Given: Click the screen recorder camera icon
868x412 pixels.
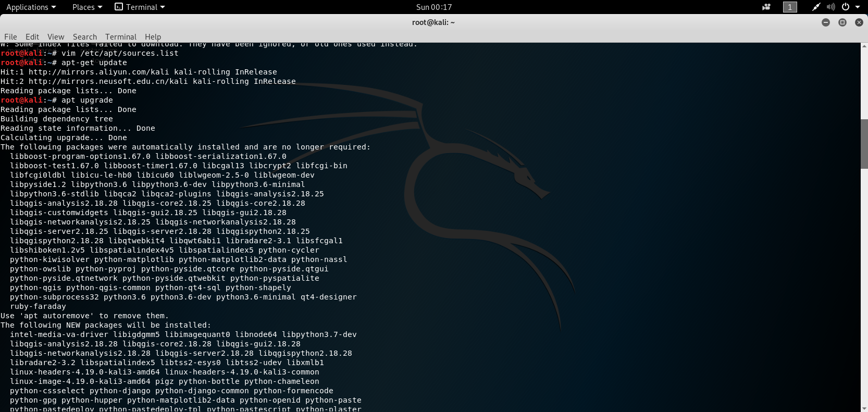Looking at the screenshot, I should pyautogui.click(x=766, y=7).
